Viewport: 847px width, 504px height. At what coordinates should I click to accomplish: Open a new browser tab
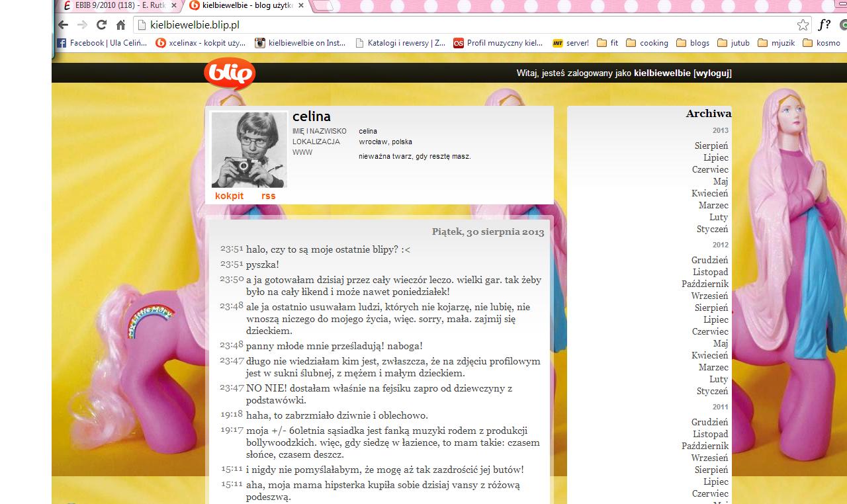coord(321,7)
